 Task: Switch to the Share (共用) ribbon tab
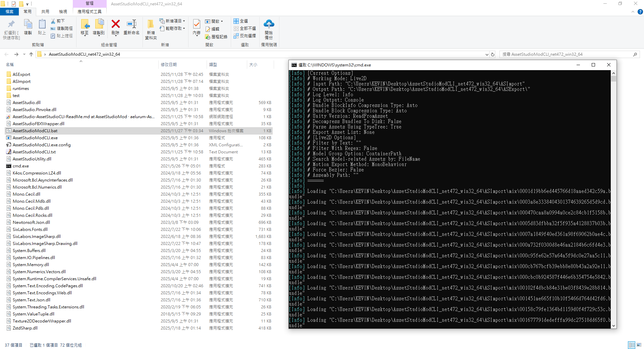click(45, 12)
